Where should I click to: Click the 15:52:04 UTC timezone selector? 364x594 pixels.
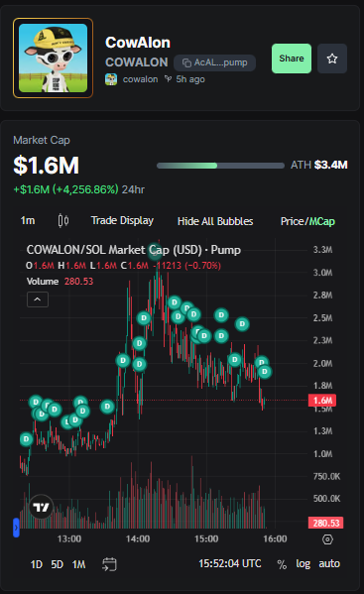pyautogui.click(x=230, y=563)
